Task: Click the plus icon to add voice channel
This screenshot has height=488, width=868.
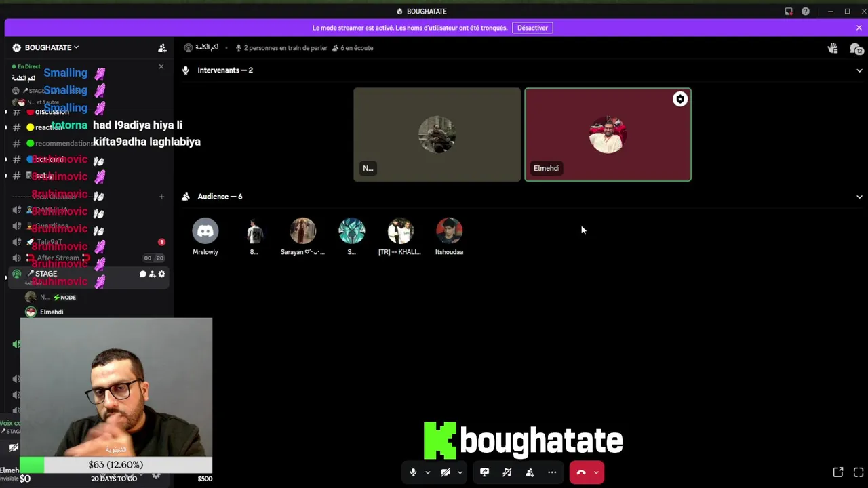Action: (161, 197)
